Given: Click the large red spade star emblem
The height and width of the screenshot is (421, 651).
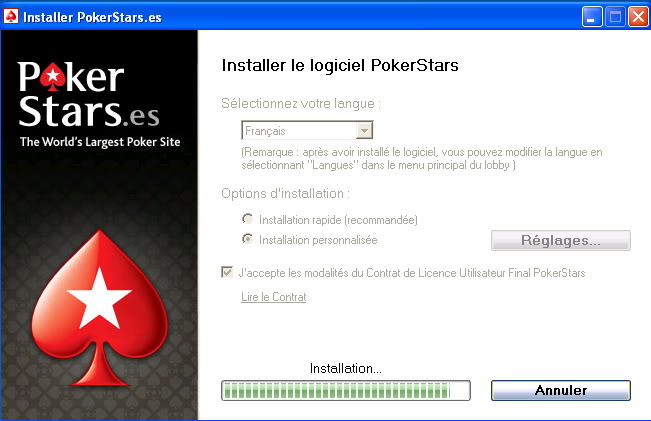Looking at the screenshot, I should 100,308.
